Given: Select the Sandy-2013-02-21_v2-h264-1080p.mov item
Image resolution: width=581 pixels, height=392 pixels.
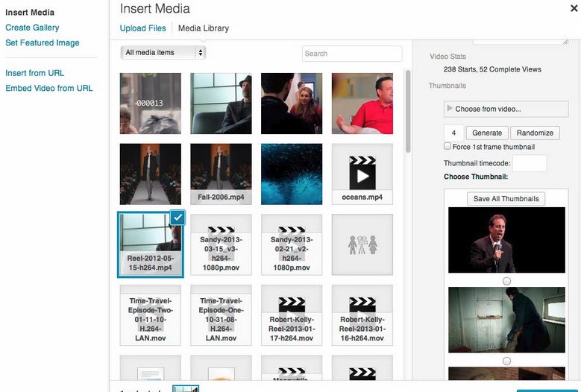Looking at the screenshot, I should pyautogui.click(x=292, y=244).
